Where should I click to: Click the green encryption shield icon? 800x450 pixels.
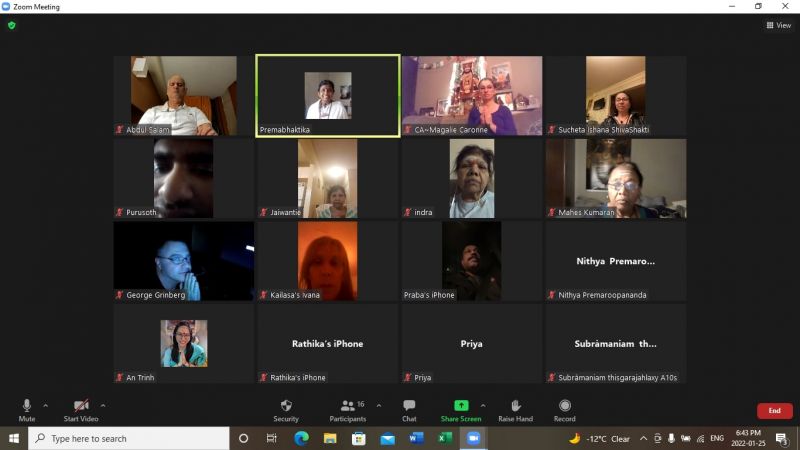pyautogui.click(x=12, y=25)
